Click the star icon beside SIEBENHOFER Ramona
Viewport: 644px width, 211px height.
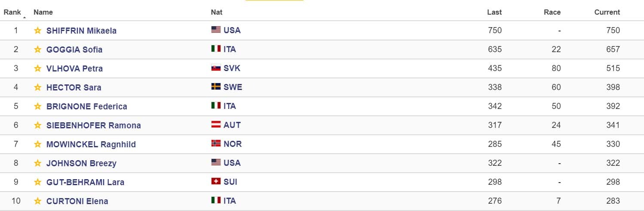pos(38,125)
